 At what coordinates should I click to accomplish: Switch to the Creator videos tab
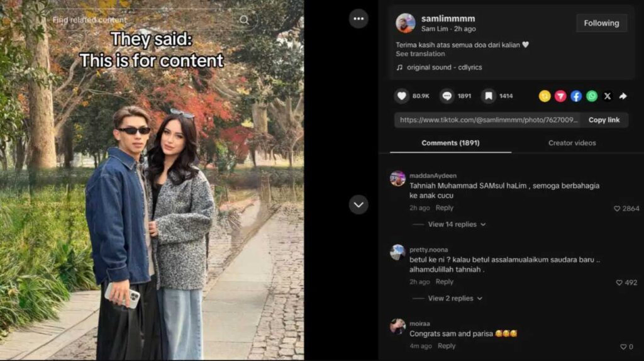click(x=572, y=143)
